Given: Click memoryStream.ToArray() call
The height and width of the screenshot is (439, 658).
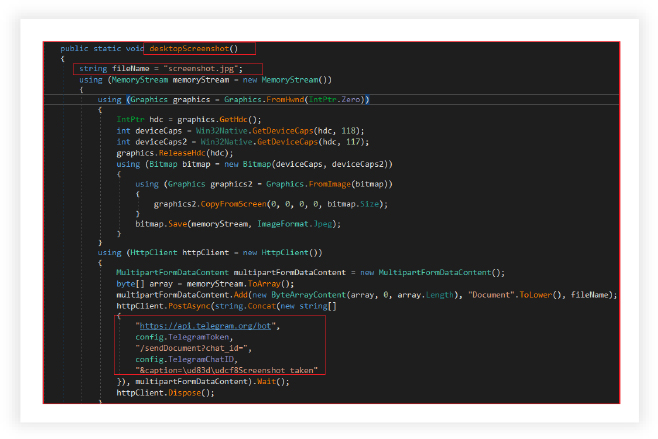Looking at the screenshot, I should [240, 284].
